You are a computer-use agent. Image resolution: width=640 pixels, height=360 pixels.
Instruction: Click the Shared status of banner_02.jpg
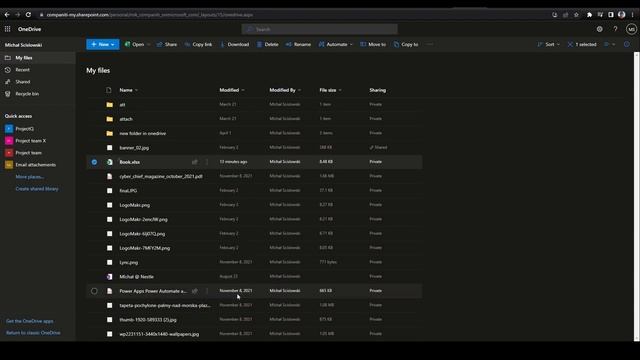click(x=378, y=147)
